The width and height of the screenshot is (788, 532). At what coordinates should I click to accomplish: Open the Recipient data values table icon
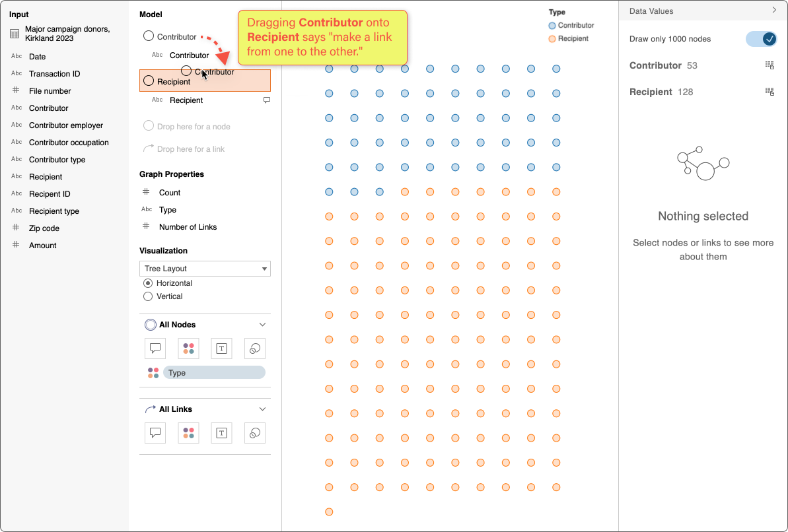tap(769, 91)
